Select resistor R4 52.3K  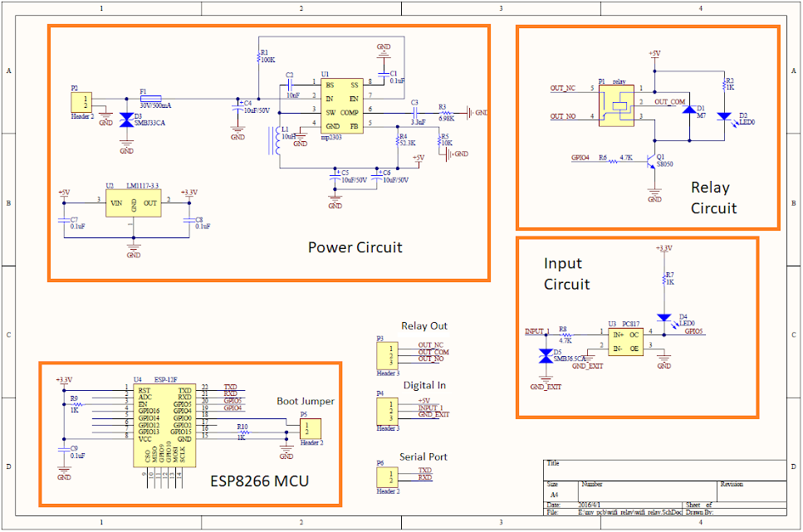click(x=398, y=140)
